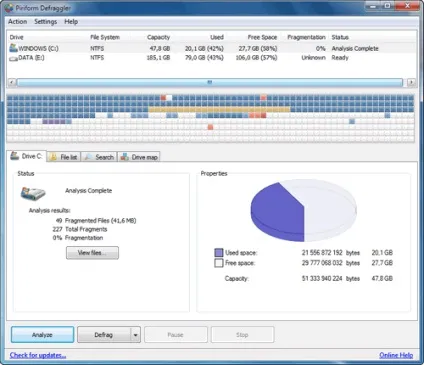Viewport: 424px width, 365px height.
Task: Click the orange block strip in drive map
Action: (219, 110)
